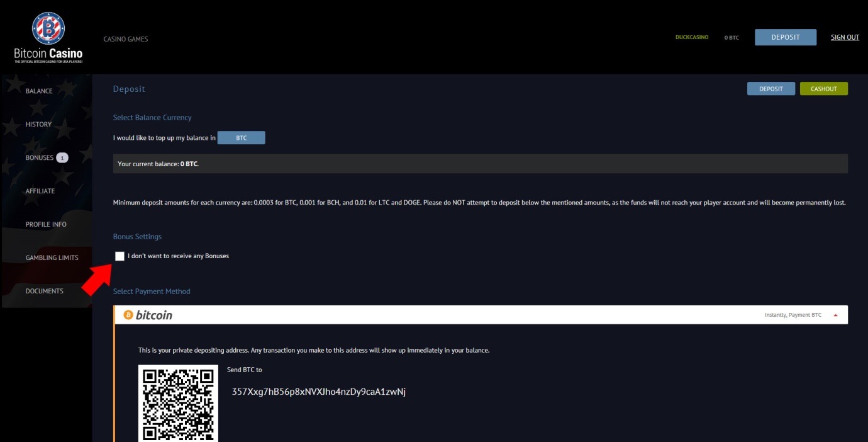The height and width of the screenshot is (442, 868).
Task: Click the Bitcoin Casino logo
Action: [x=48, y=38]
